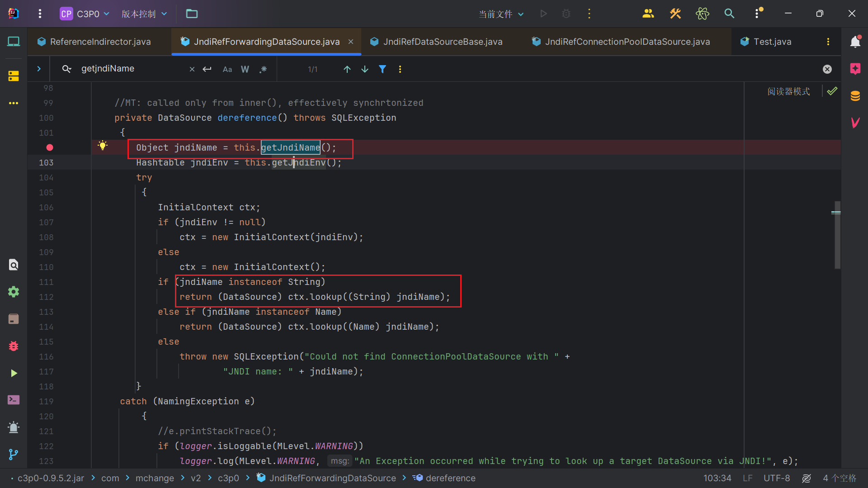868x488 pixels.
Task: Open the Run tool window in sidebar
Action: (x=14, y=373)
